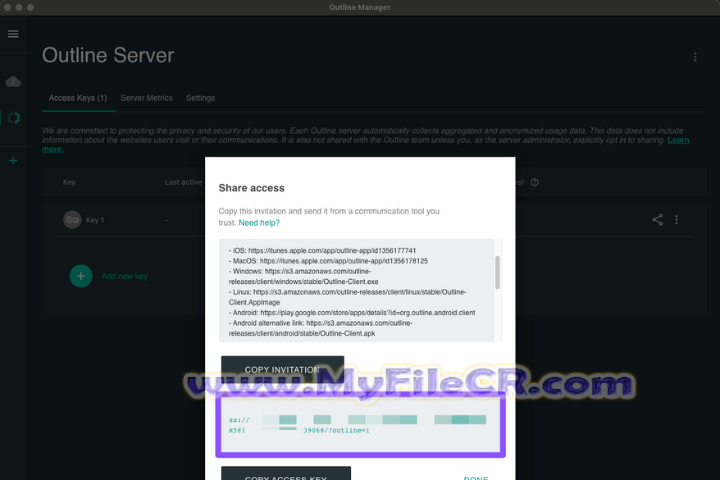Click the Outline Server title
Viewport: 720px width, 480px height.
[108, 55]
